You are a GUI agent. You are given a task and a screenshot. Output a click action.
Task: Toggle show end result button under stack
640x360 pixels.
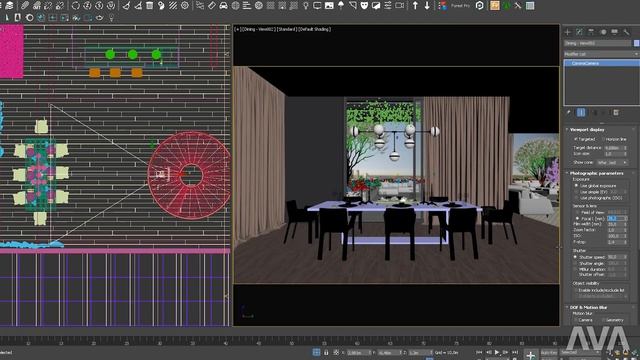[581, 113]
